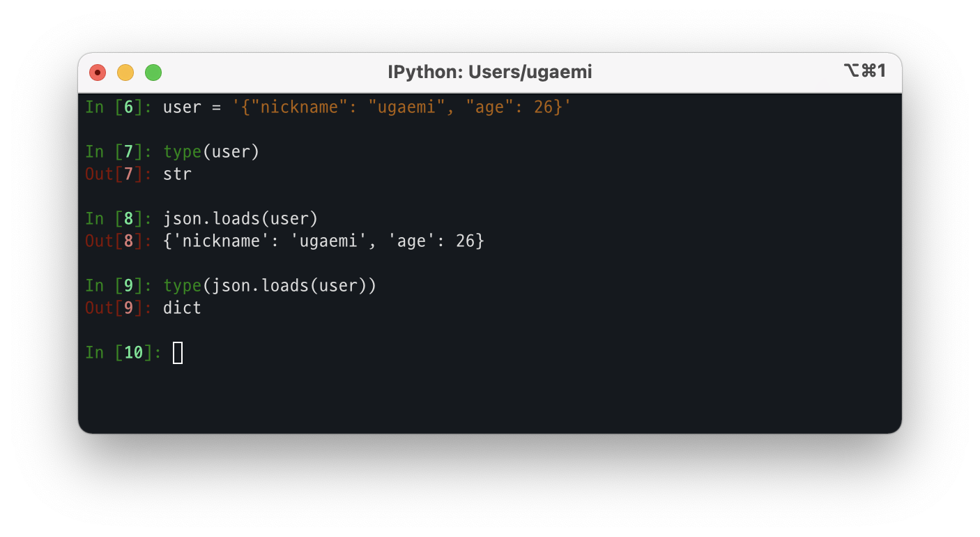
Task: Click the 'Out[8]:' prompt label
Action: (x=119, y=241)
